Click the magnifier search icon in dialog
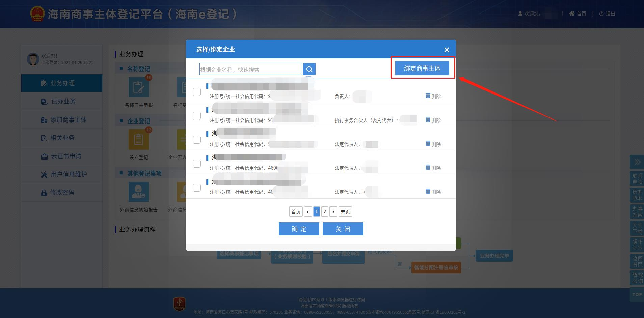Viewport: 644px width, 318px height. (x=309, y=69)
